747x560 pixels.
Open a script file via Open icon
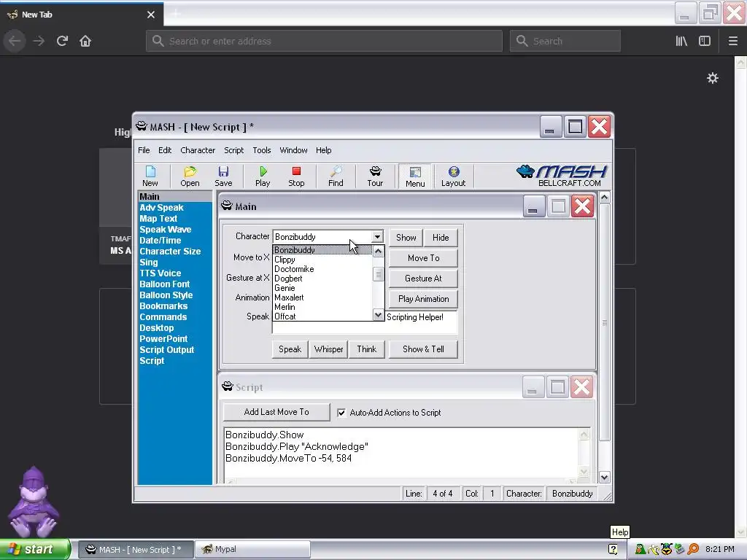click(190, 176)
